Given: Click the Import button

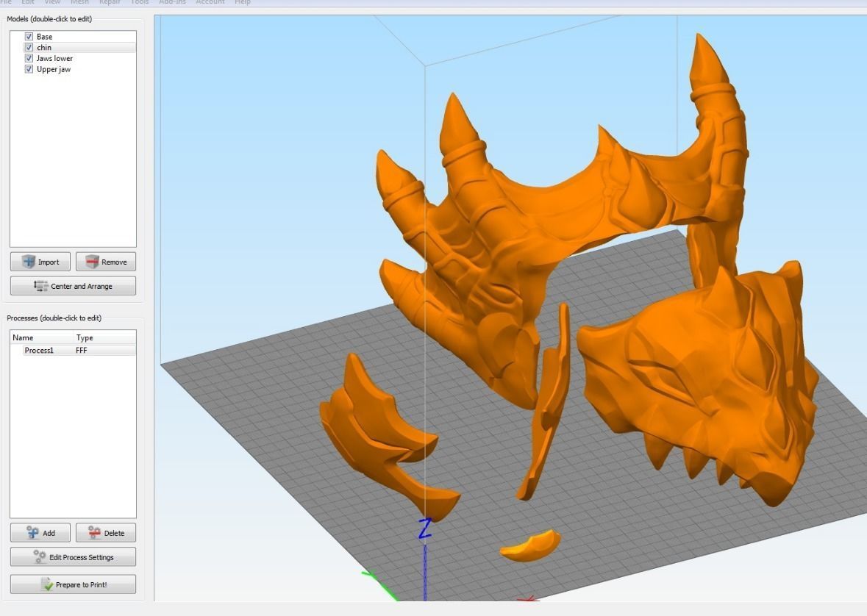Looking at the screenshot, I should [40, 262].
